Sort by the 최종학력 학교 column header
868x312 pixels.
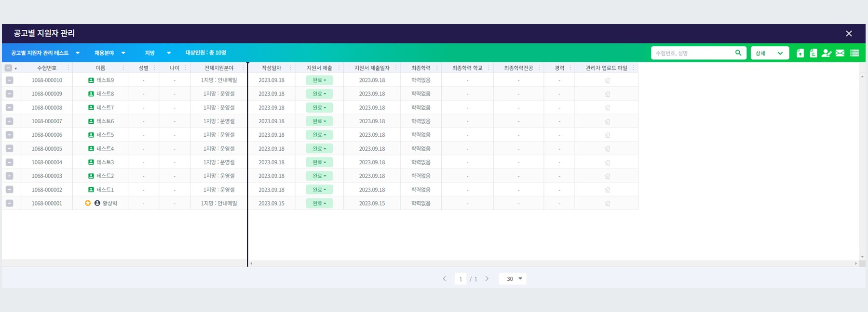click(467, 68)
